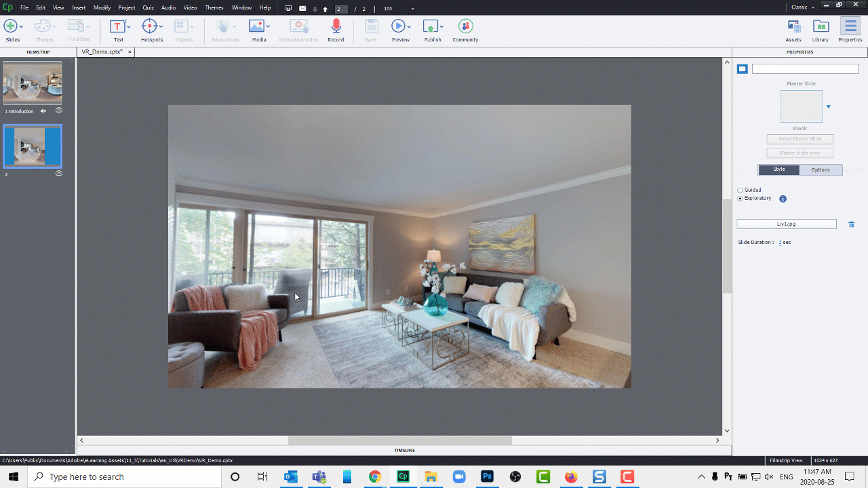
Task: Open the zoom level 100 dropdown
Action: [413, 9]
